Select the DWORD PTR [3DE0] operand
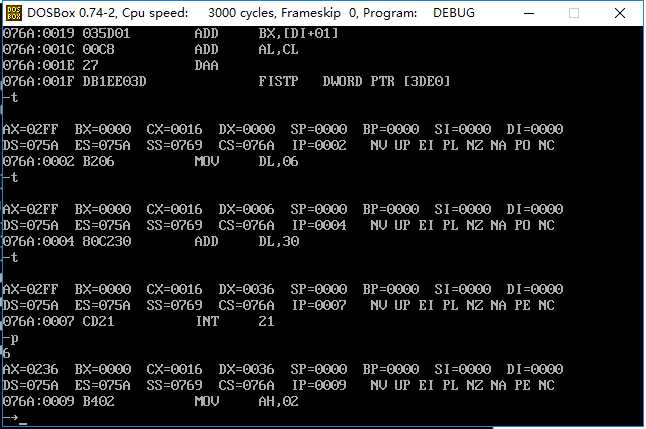The width and height of the screenshot is (646, 429). pyautogui.click(x=386, y=81)
